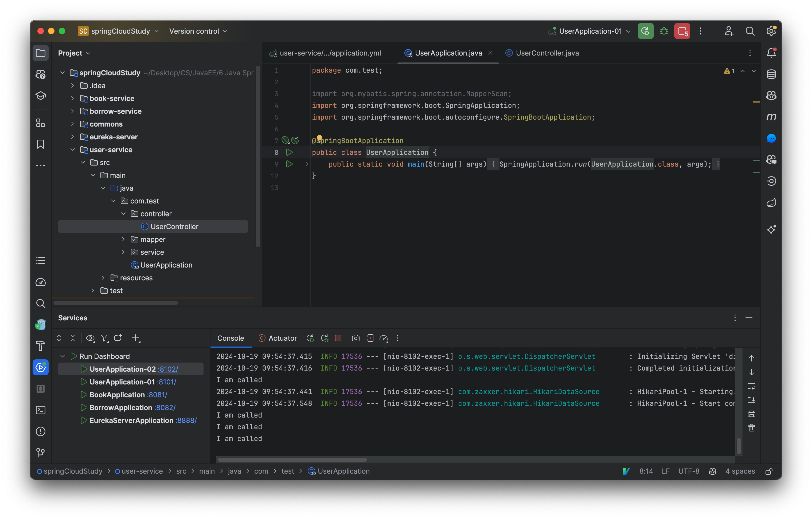The height and width of the screenshot is (519, 812).
Task: Switch to the Actuator tab
Action: click(x=277, y=338)
